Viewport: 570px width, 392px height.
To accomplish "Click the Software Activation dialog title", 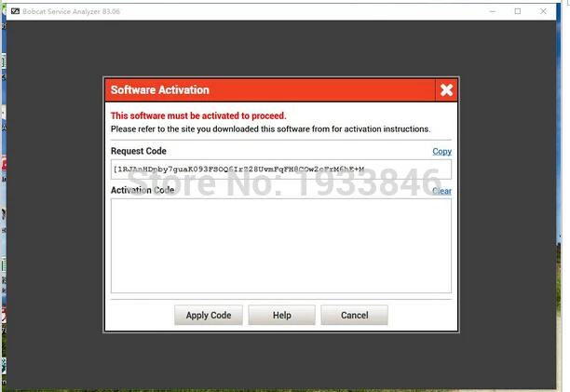I will [x=160, y=89].
